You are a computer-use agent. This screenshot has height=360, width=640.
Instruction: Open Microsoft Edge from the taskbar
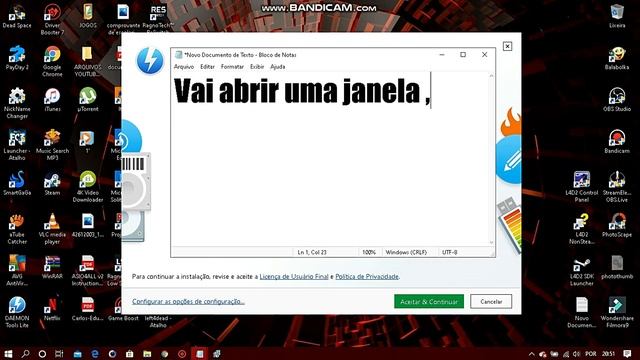coord(95,353)
